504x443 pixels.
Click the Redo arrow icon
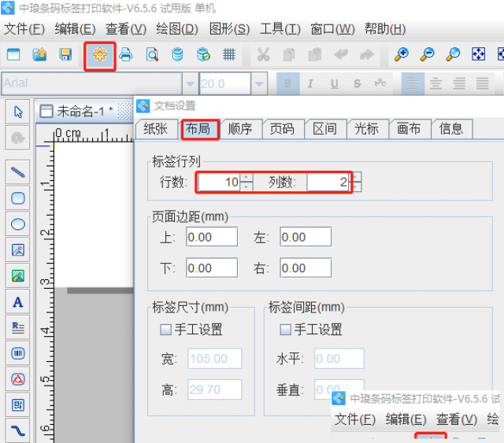367,54
